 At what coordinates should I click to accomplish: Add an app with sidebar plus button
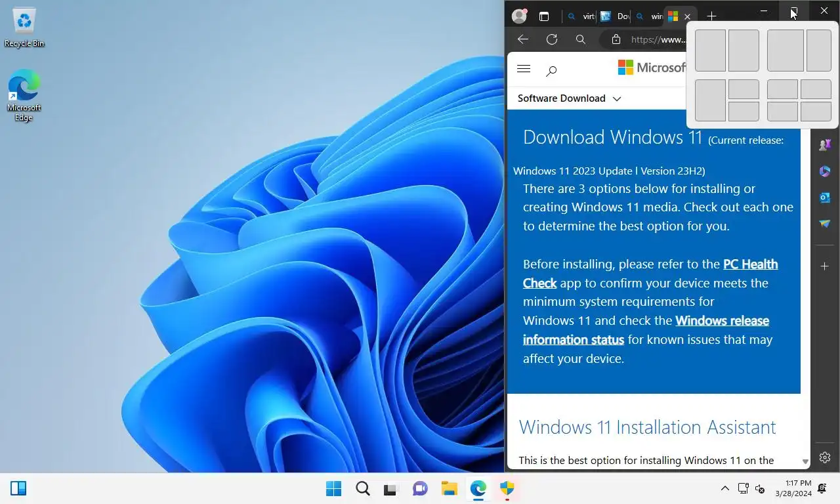tap(825, 266)
